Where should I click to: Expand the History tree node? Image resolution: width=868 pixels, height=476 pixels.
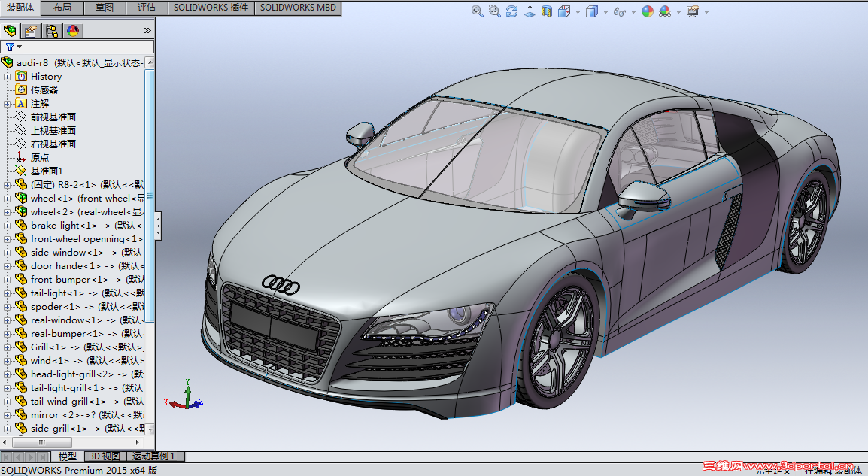tap(8, 77)
